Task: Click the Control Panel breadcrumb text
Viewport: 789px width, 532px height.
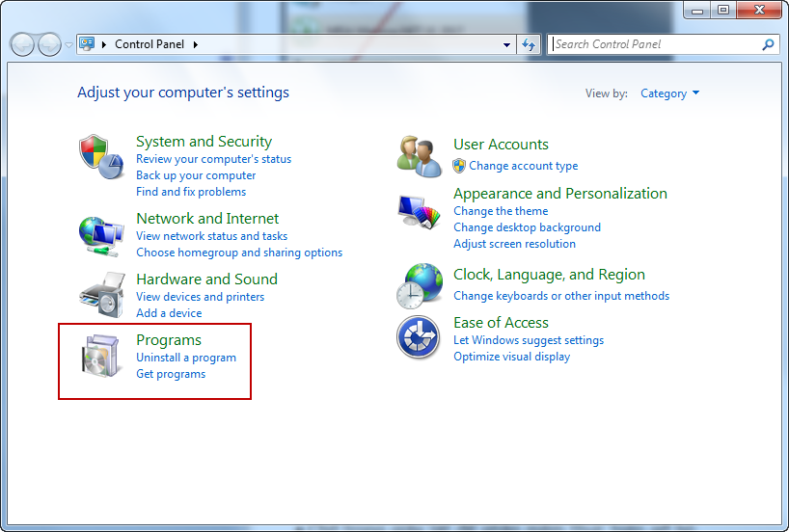Action: tap(150, 44)
